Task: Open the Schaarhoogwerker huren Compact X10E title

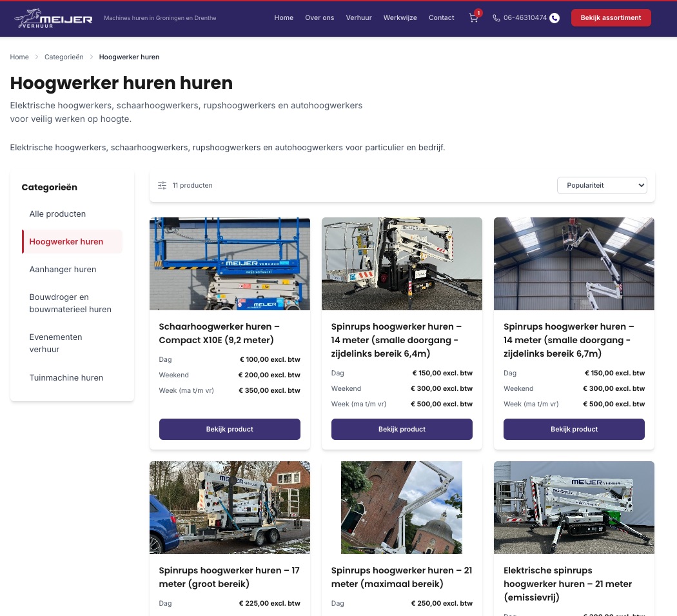Action: tap(219, 333)
